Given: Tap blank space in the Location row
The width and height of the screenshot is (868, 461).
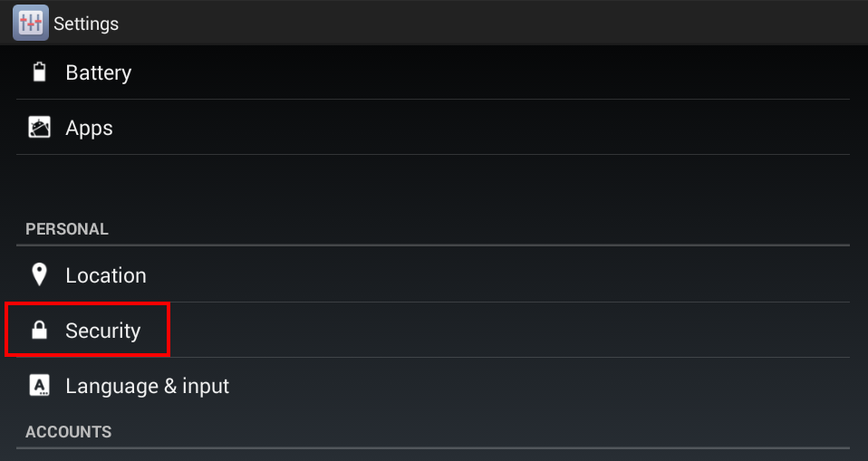Looking at the screenshot, I should coord(498,274).
